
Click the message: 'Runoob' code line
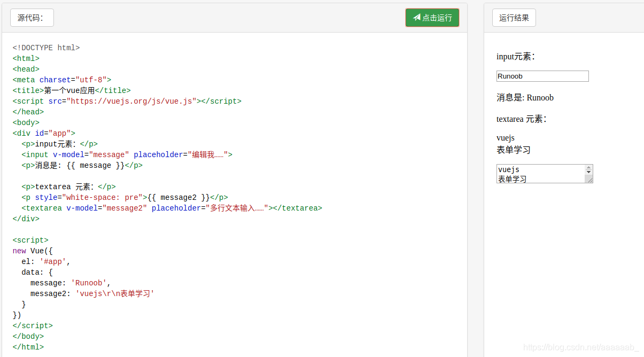pos(71,283)
